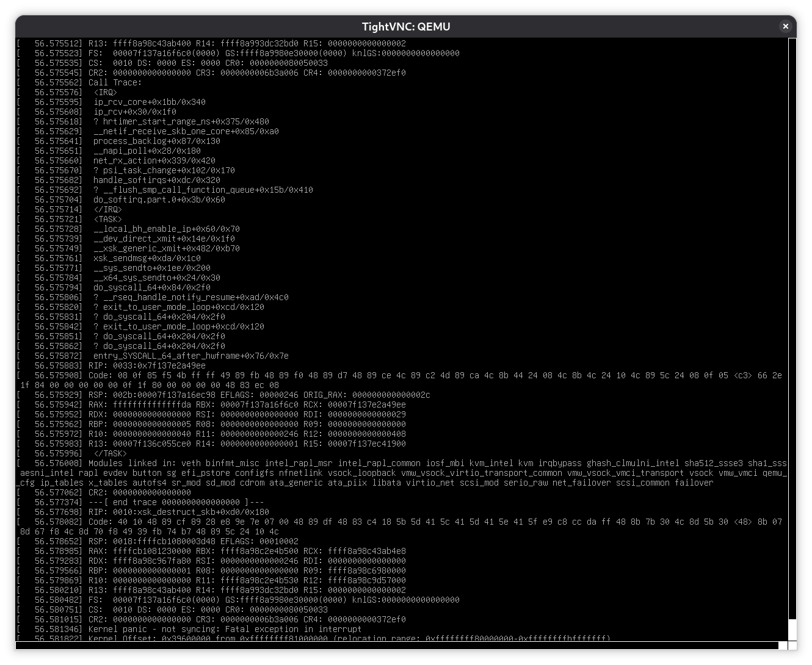Image resolution: width=812 pixels, height=665 pixels.
Task: Click the 'xsk_sendmsg+0xda/0x1c0' trace entry
Action: 147,258
